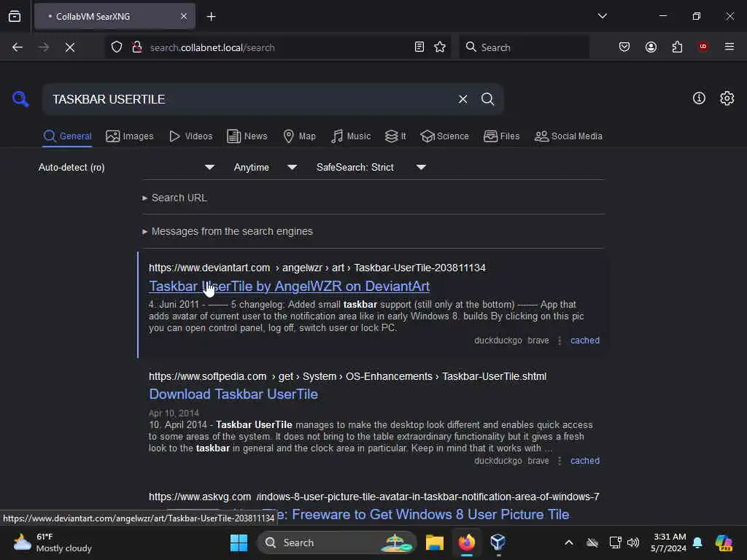Show tracking protection shield info
The height and width of the screenshot is (560, 747).
point(117,47)
